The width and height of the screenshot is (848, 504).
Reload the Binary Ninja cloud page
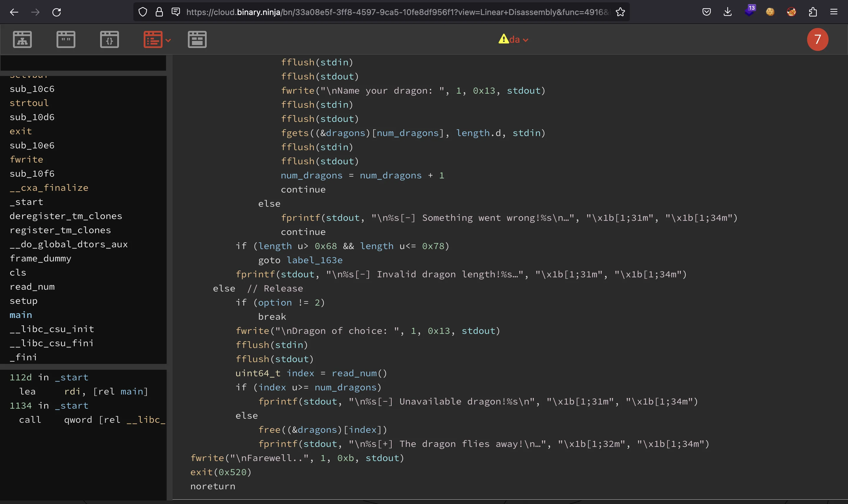click(x=57, y=12)
